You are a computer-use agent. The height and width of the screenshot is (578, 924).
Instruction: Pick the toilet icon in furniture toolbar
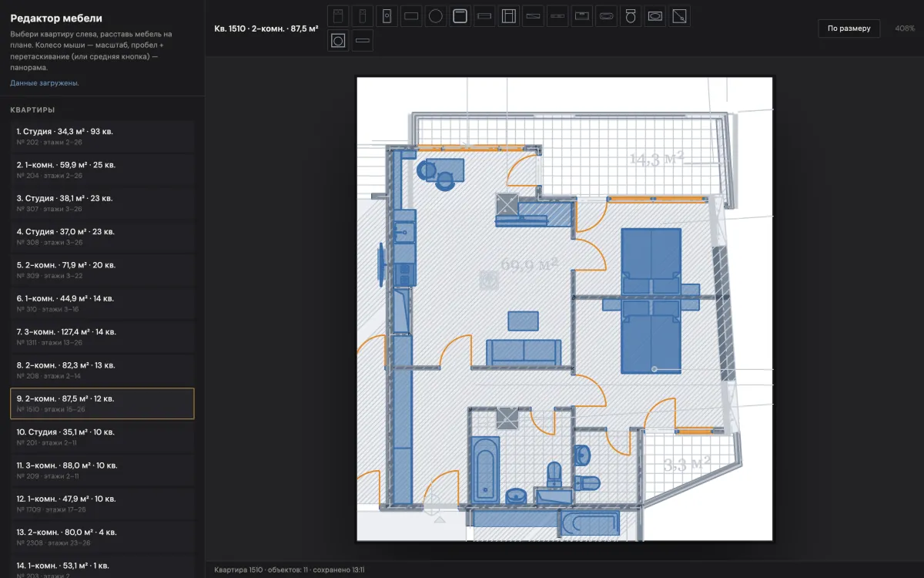click(x=631, y=15)
